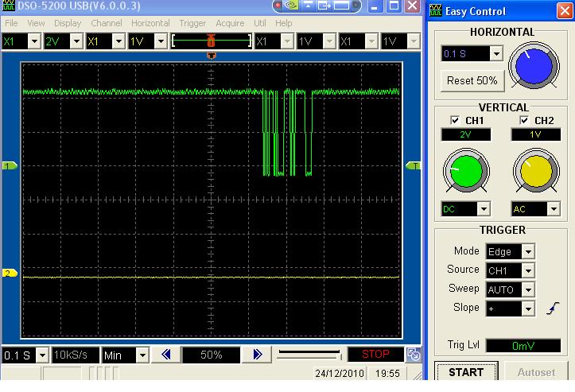
Task: Click the 19:55 time in status bar
Action: (387, 373)
